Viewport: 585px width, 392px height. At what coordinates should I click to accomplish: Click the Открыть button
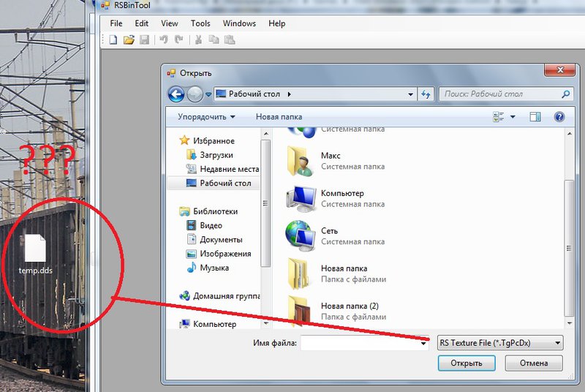click(467, 363)
